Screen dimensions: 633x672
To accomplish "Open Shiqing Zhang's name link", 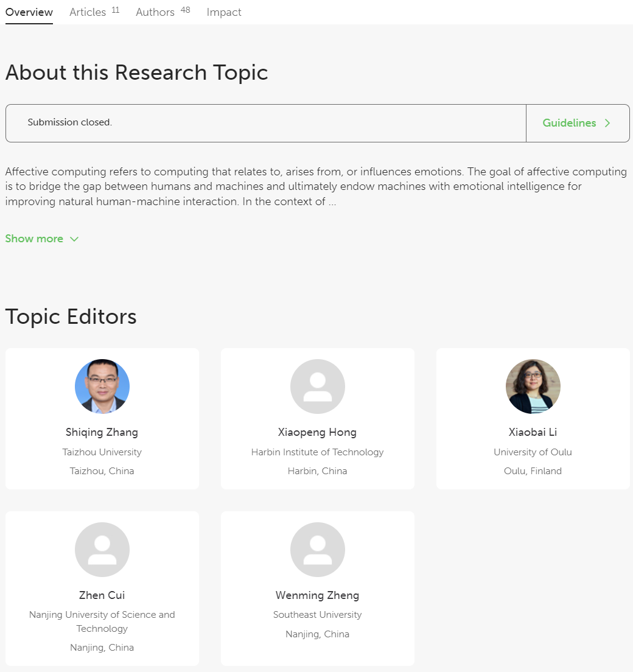I will point(102,432).
